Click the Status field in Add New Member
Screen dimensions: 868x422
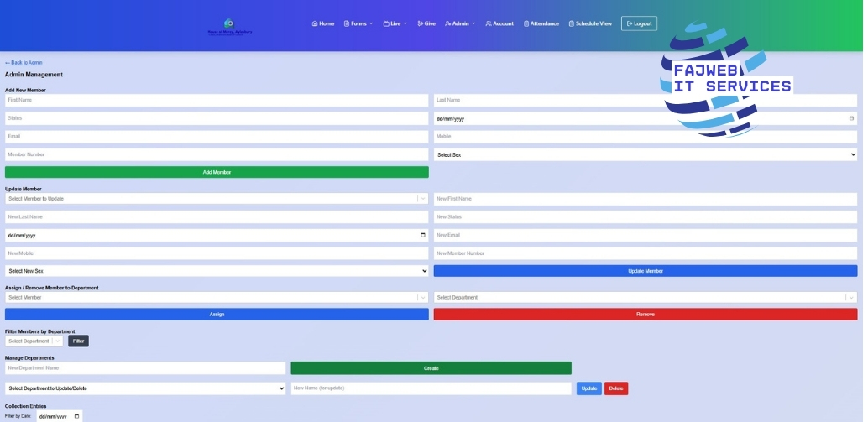click(x=217, y=118)
